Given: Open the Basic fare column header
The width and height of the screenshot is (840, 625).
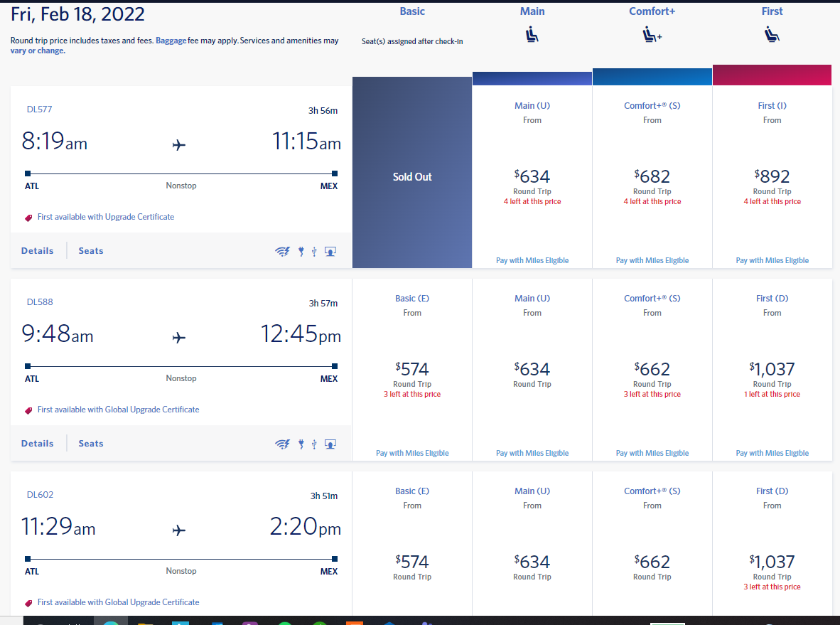Looking at the screenshot, I should click(412, 11).
